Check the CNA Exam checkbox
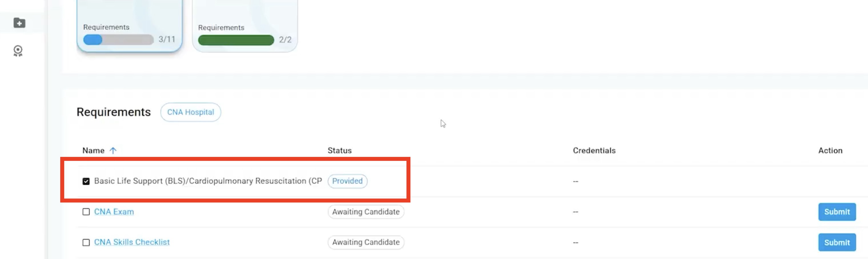 [86, 212]
